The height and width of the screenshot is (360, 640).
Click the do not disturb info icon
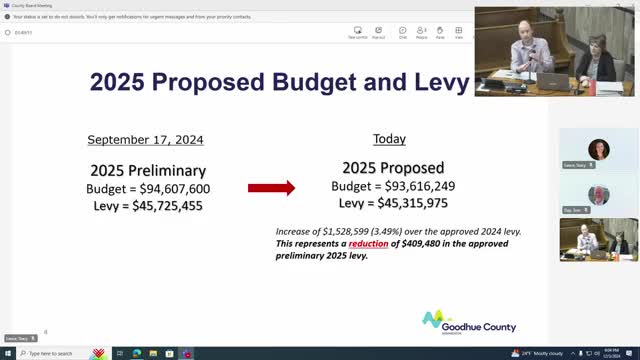(7, 17)
